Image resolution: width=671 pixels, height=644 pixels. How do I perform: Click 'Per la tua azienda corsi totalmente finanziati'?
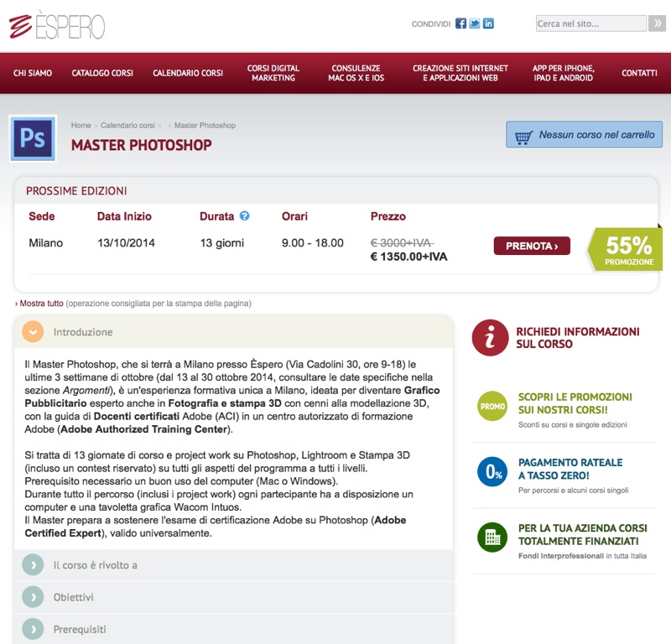[x=583, y=534]
